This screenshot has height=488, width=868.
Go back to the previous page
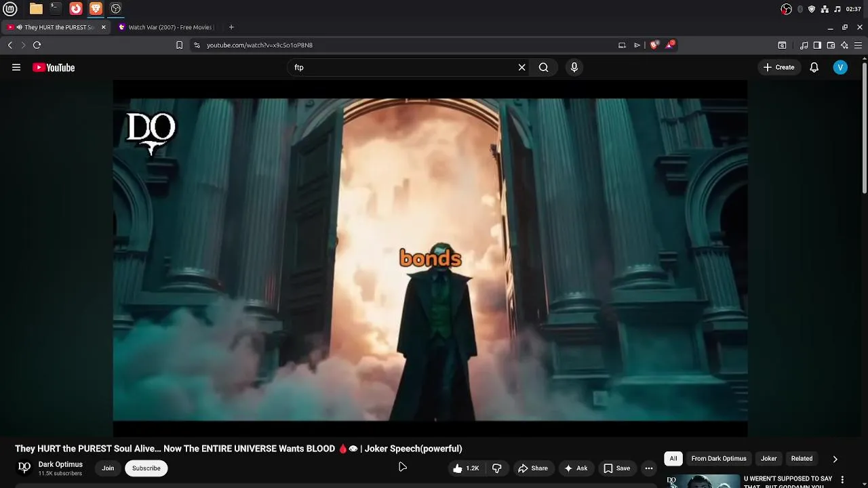(x=10, y=45)
